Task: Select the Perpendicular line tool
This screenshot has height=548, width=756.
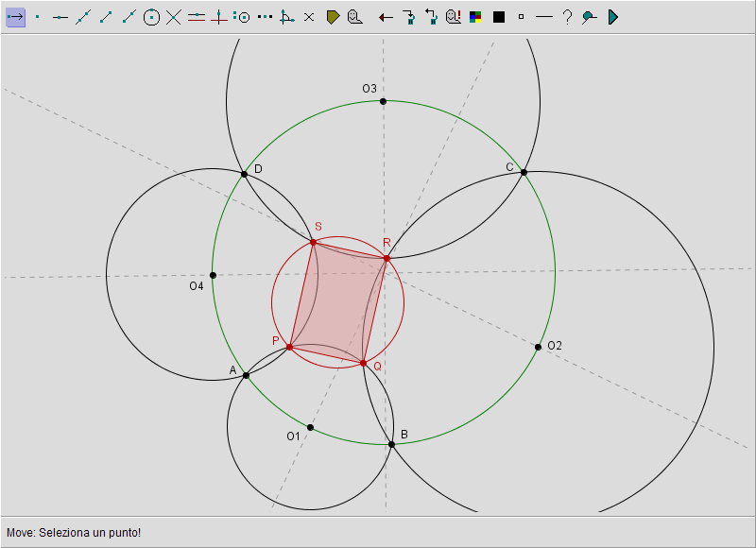Action: point(219,17)
